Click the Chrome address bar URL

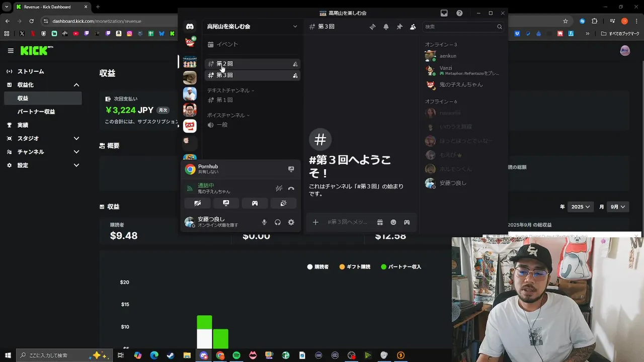pos(97,21)
